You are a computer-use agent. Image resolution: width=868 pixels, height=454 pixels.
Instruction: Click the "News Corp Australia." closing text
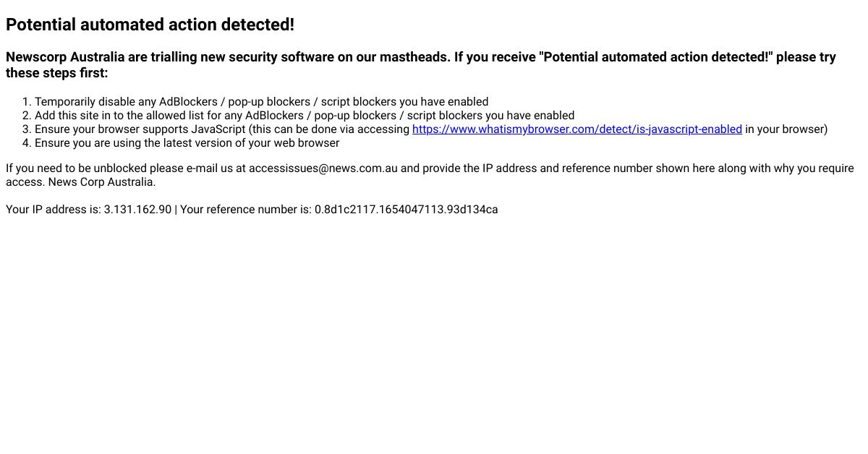tap(102, 182)
